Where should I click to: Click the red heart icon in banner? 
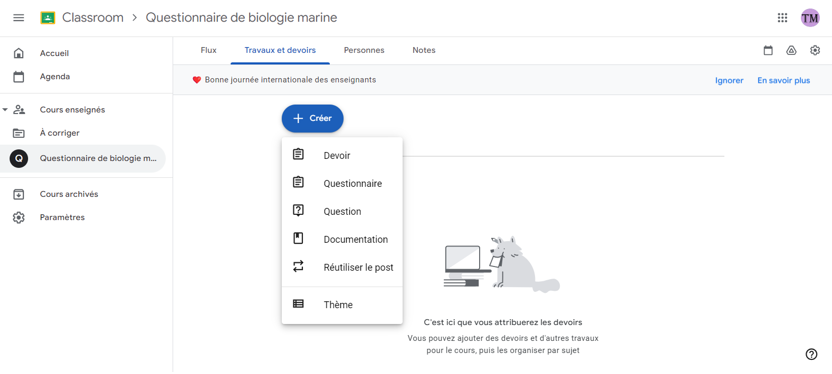tap(196, 80)
